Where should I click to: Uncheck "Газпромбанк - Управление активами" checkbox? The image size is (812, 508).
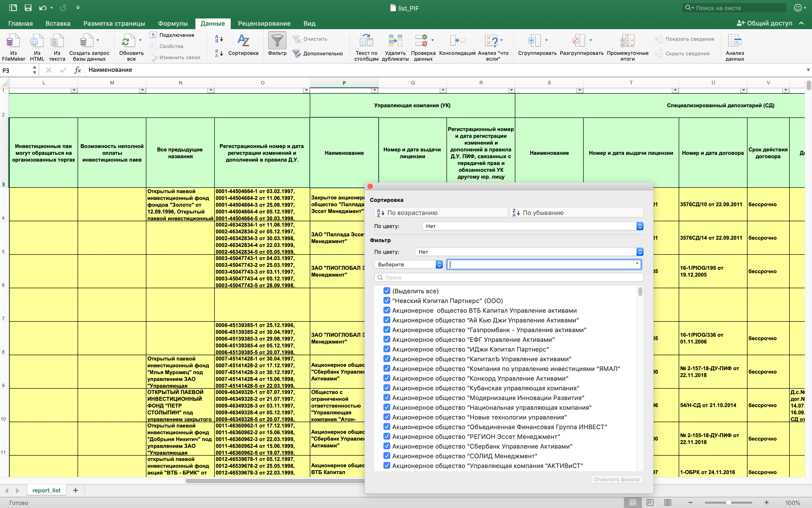pyautogui.click(x=387, y=330)
